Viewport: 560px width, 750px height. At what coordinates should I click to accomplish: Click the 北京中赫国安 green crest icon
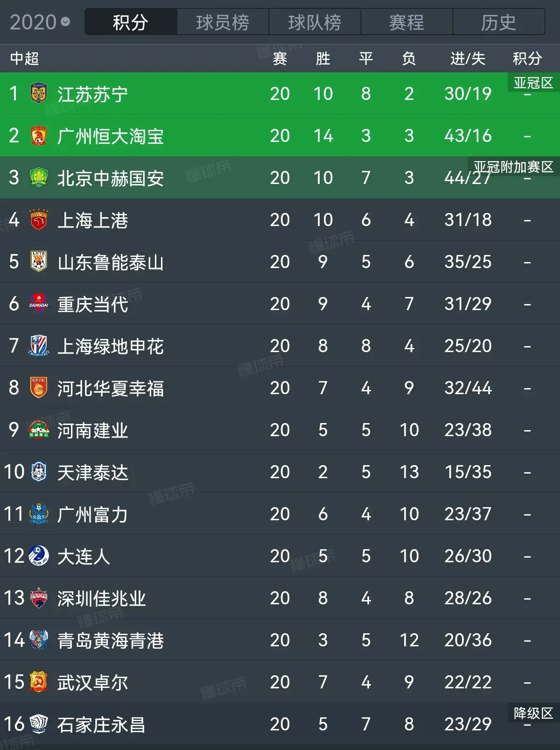(x=39, y=177)
